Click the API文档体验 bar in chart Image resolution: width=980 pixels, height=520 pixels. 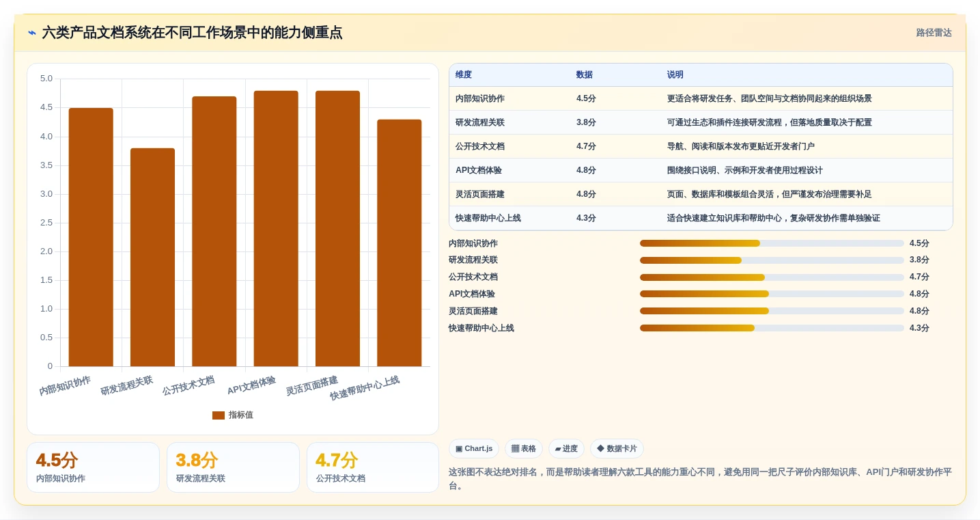[x=276, y=228]
